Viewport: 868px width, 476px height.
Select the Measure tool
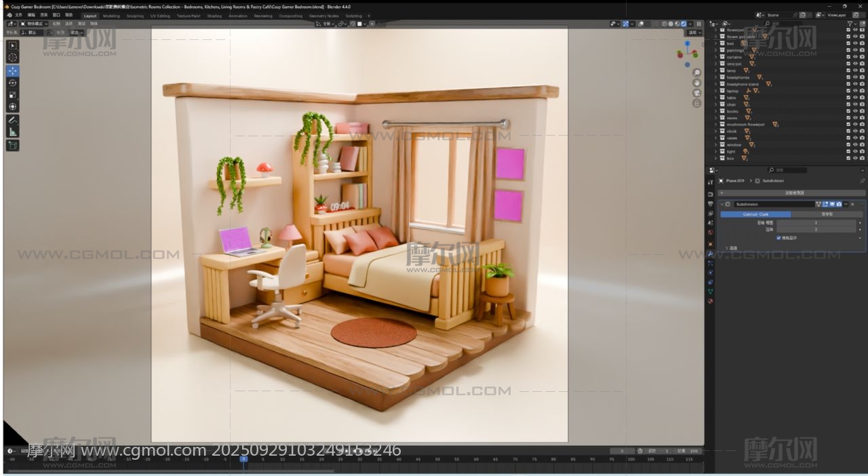(13, 132)
